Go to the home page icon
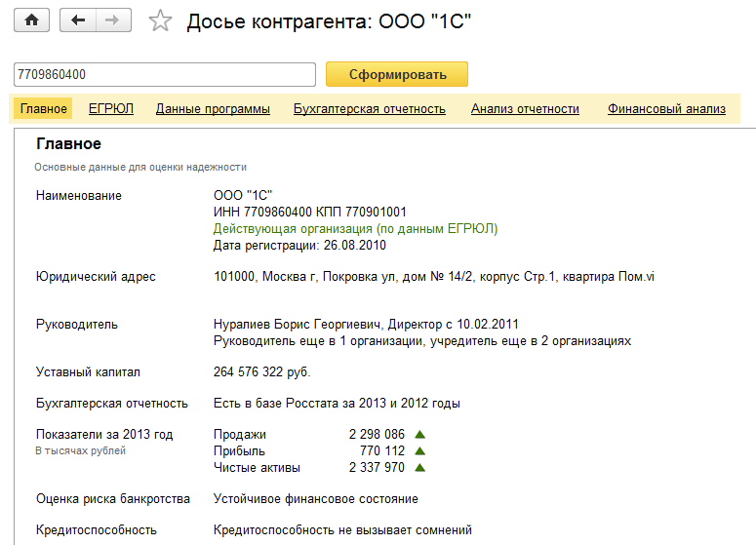756x545 pixels. coord(32,20)
